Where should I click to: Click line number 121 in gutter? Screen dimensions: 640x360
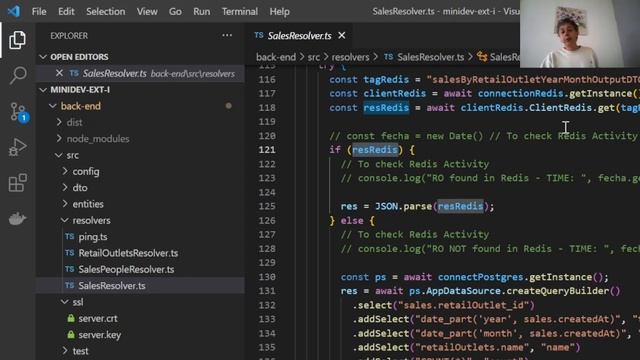tap(267, 150)
